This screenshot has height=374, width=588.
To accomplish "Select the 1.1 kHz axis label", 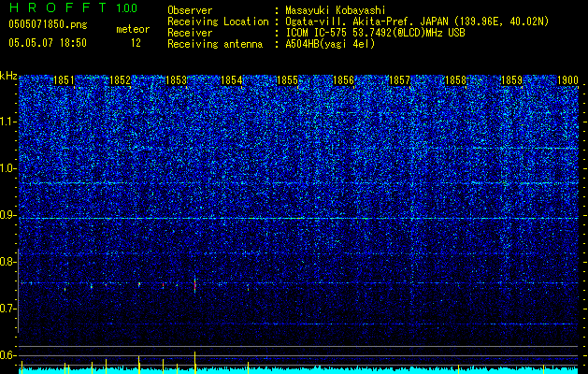I will tap(7, 122).
